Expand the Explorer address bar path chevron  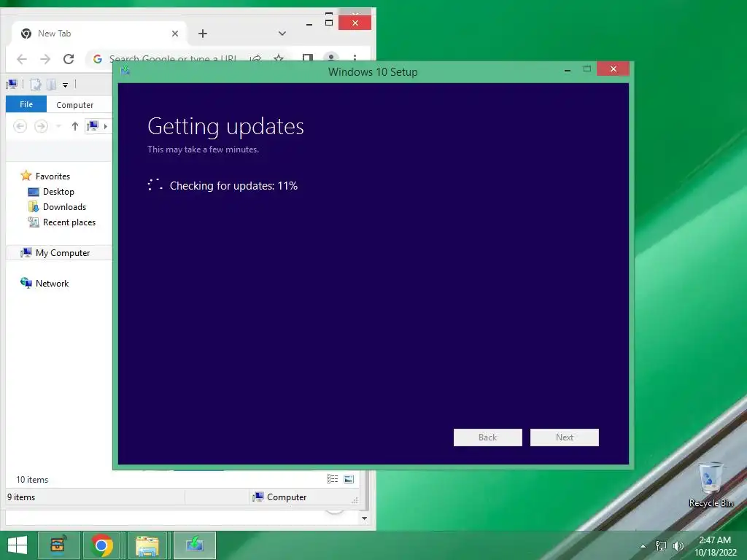tap(105, 126)
